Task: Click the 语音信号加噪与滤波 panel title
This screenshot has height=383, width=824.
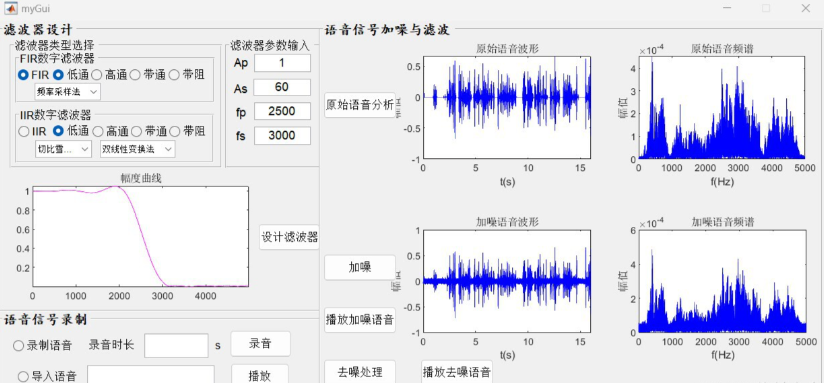Action: [x=388, y=30]
